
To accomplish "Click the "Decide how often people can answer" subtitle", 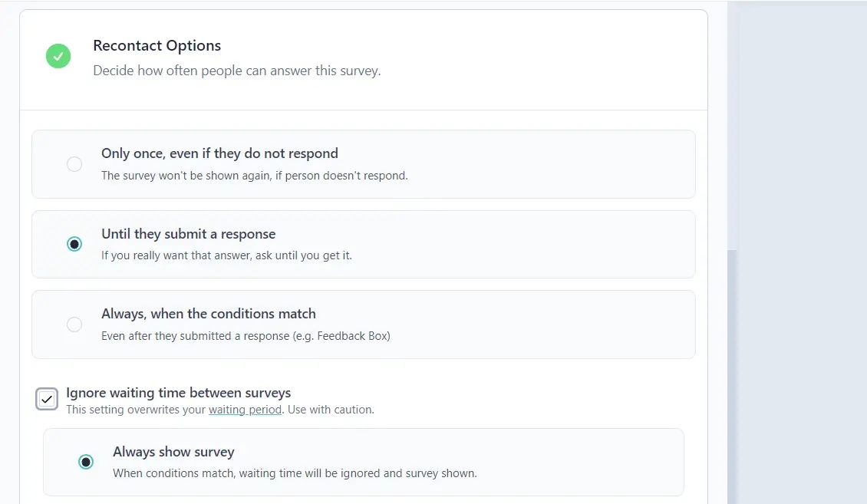I will 236,71.
